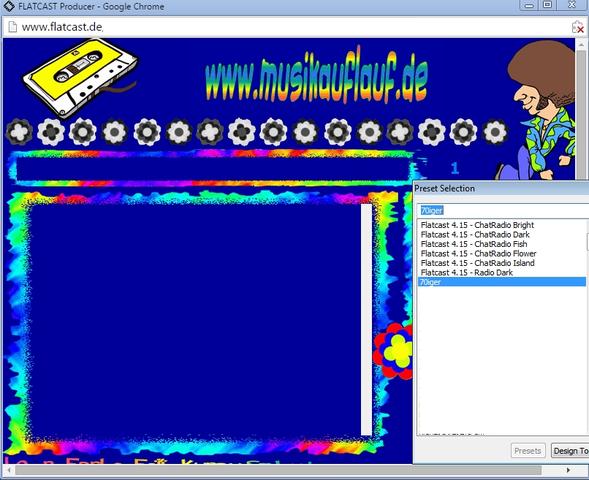
Task: Close the Chrome window
Action: click(x=572, y=5)
